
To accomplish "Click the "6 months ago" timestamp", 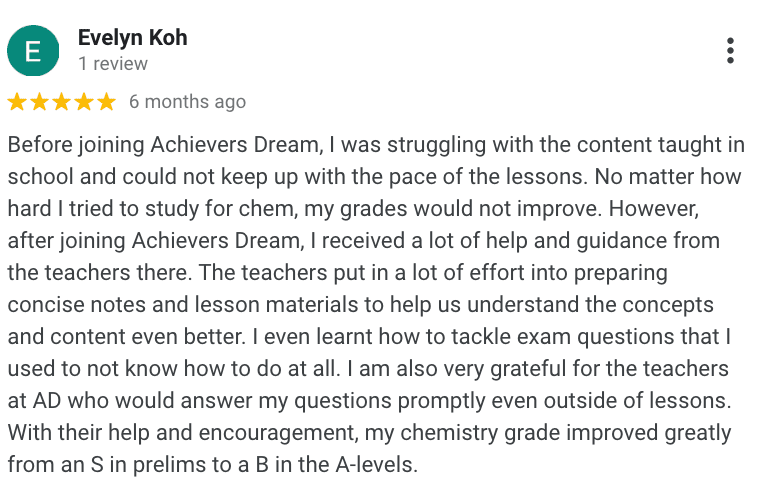I will pos(187,102).
